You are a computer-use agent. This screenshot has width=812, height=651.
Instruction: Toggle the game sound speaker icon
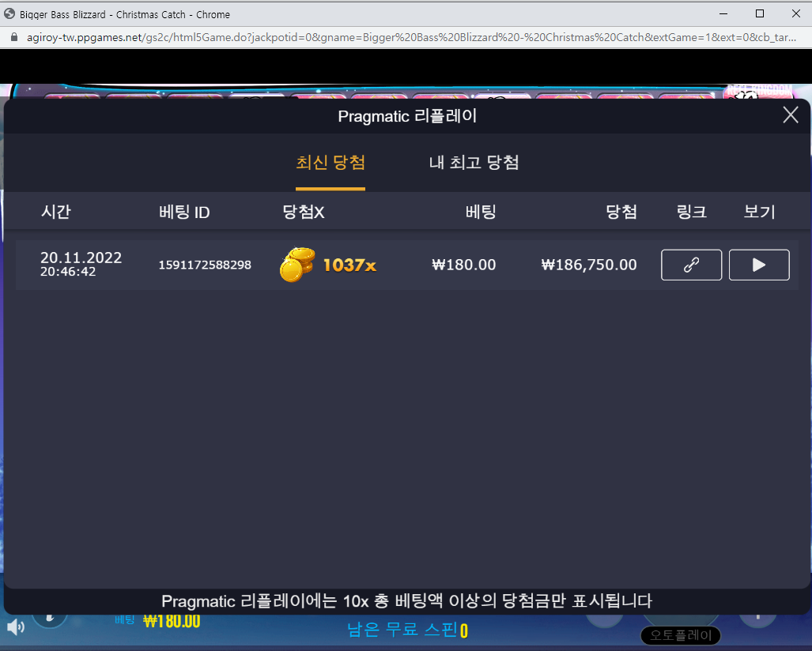(x=16, y=627)
